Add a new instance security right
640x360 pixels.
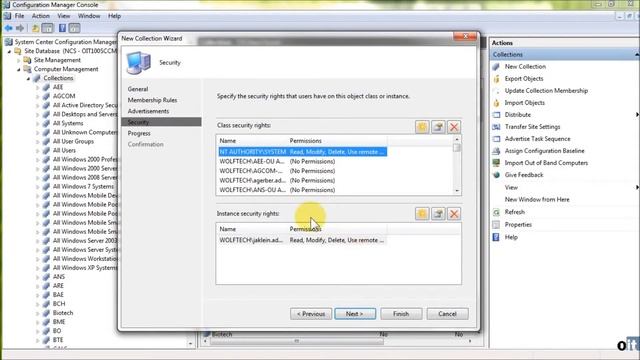422,213
